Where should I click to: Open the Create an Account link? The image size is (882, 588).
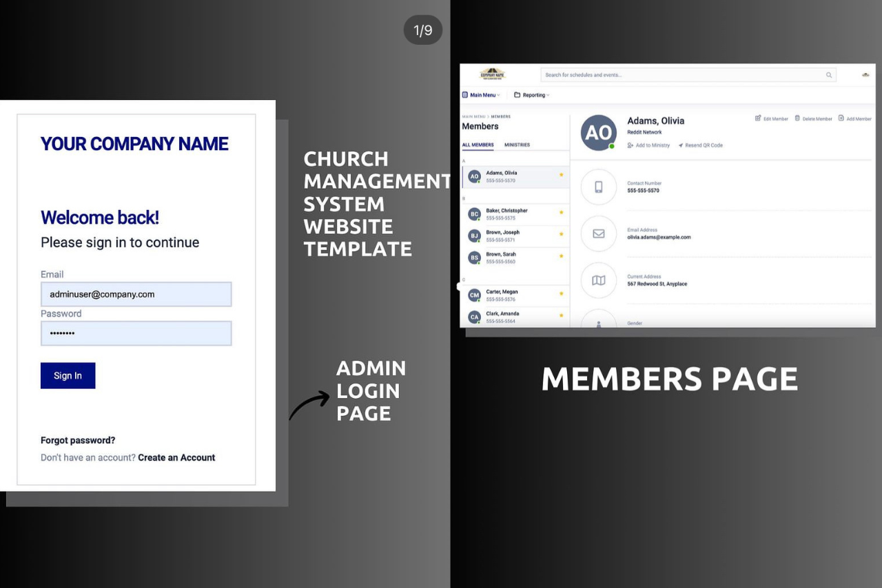(176, 457)
